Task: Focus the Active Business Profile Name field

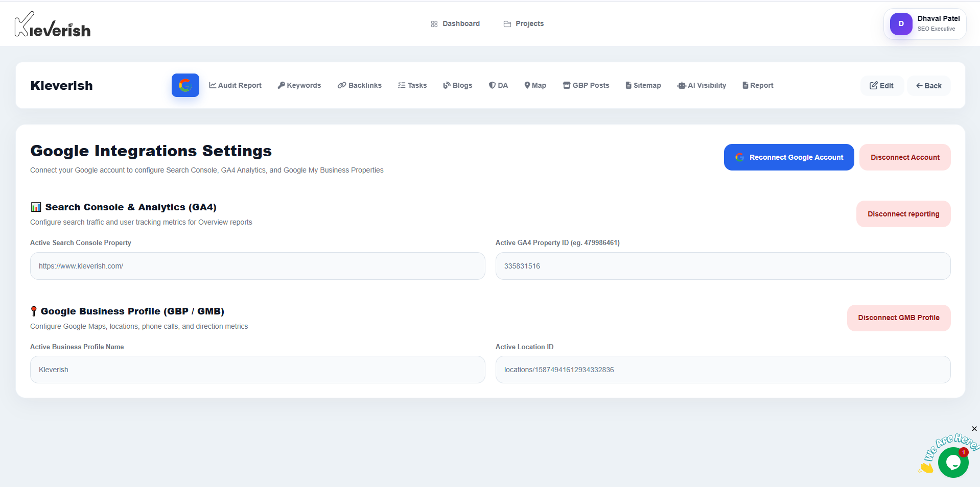Action: point(258,370)
